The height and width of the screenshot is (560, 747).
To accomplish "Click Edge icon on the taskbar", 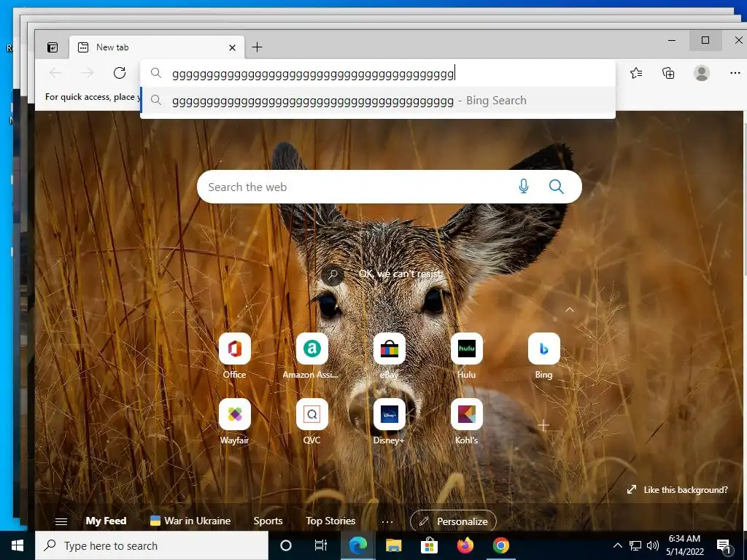I will tap(358, 545).
